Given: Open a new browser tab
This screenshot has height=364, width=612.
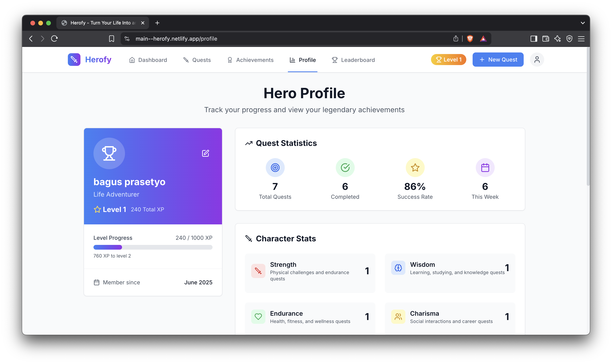Looking at the screenshot, I should pos(157,23).
